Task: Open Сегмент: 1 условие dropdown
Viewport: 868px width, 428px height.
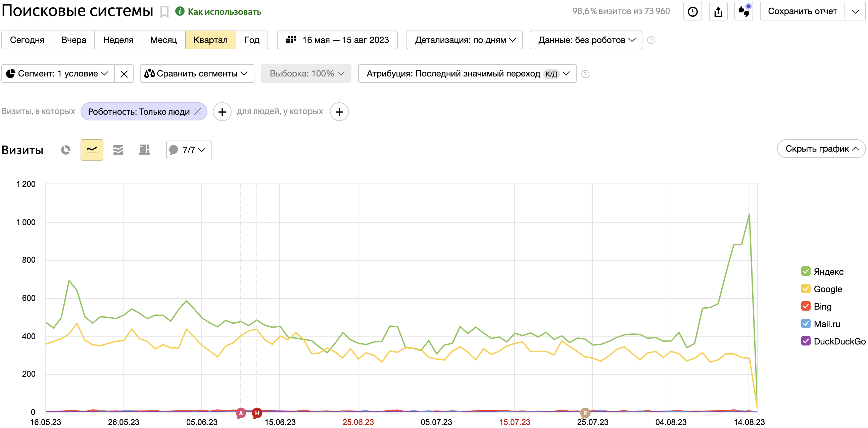Action: (58, 73)
